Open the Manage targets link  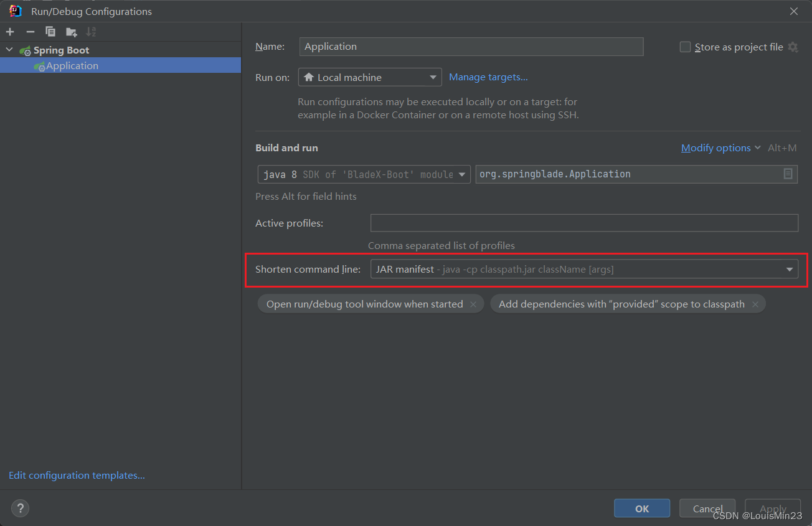pos(488,77)
